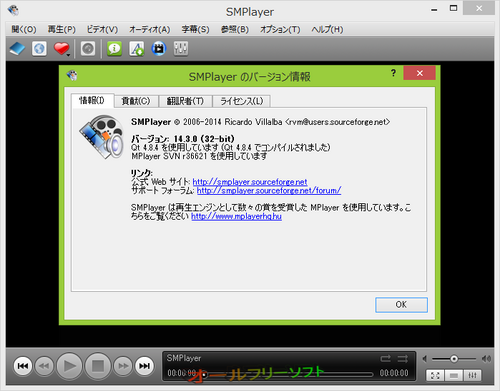Viewport: 500px width, 391px height.
Task: Open the ビデオ(V) menu
Action: pyautogui.click(x=102, y=29)
